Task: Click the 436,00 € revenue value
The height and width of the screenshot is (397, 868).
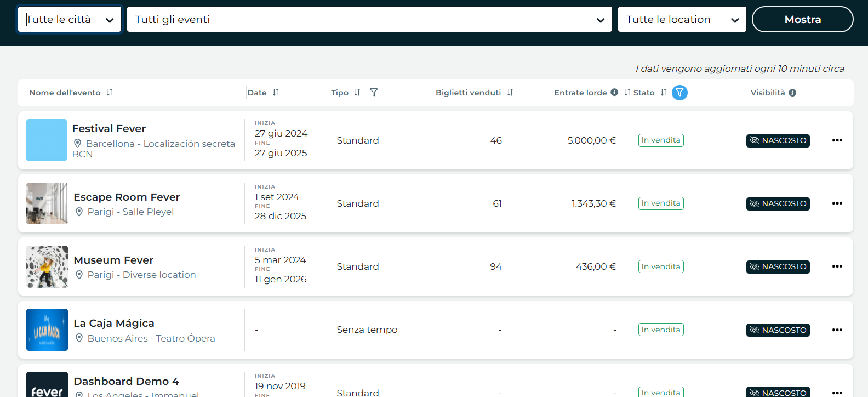Action: (x=596, y=266)
